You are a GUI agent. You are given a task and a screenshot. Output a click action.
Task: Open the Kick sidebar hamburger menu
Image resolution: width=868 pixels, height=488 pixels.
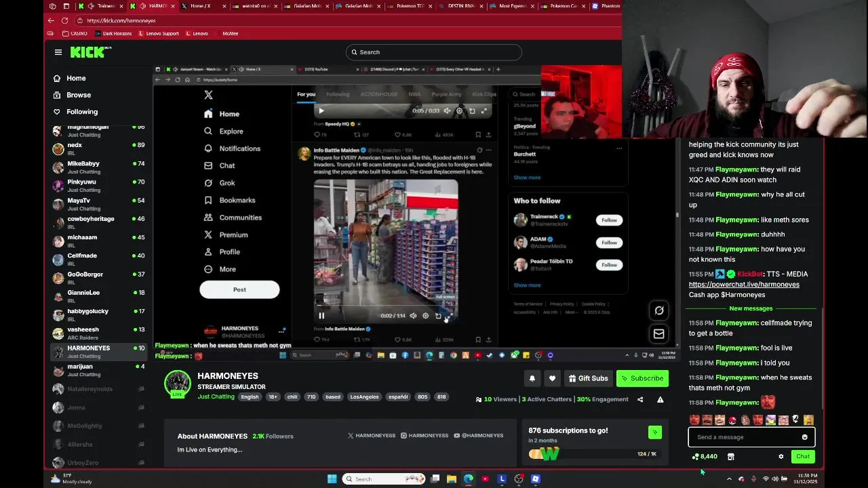58,52
